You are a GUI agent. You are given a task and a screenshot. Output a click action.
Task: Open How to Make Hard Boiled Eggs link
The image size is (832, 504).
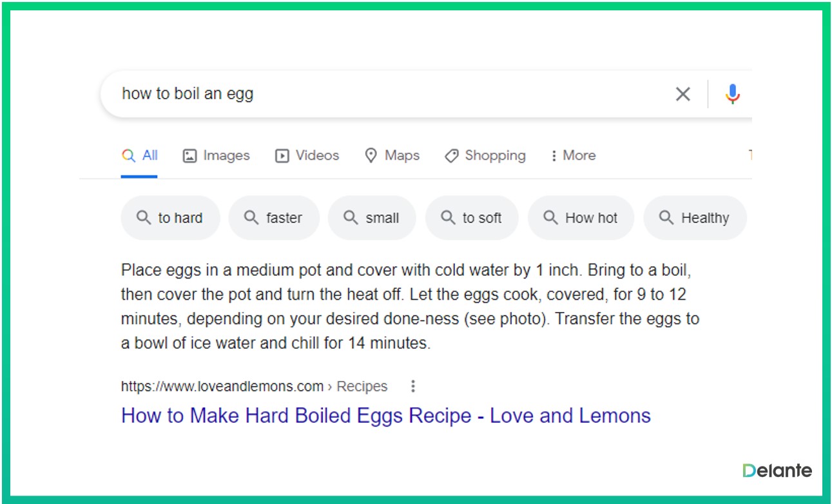pos(385,415)
